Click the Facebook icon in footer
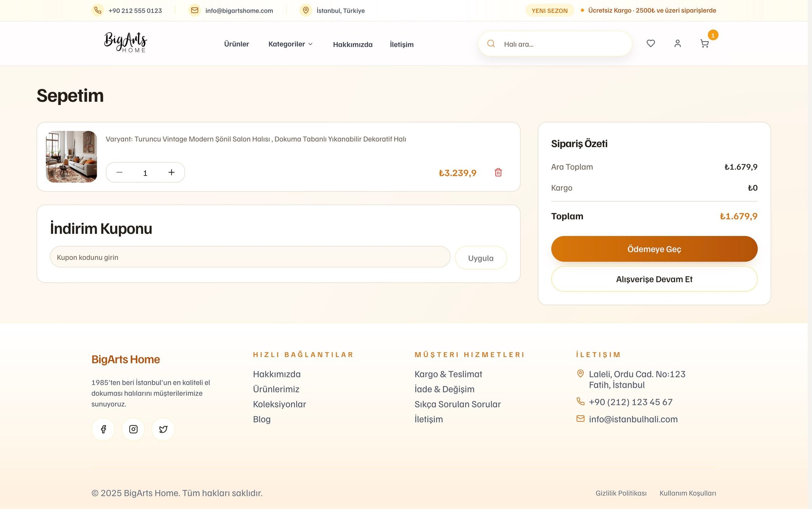 pos(103,429)
